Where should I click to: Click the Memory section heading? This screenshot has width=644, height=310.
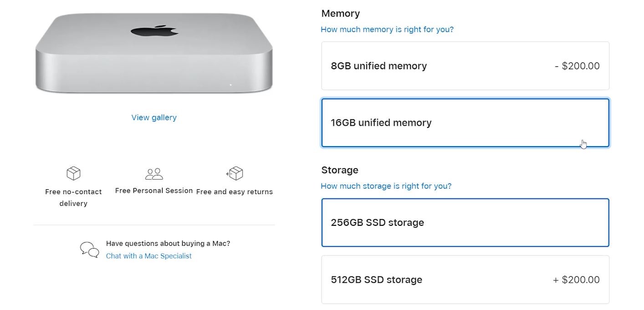[x=341, y=14]
